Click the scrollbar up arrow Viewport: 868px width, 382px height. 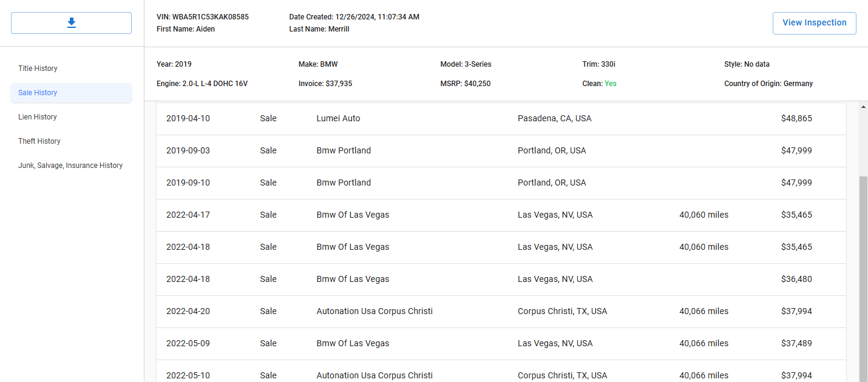[x=863, y=107]
